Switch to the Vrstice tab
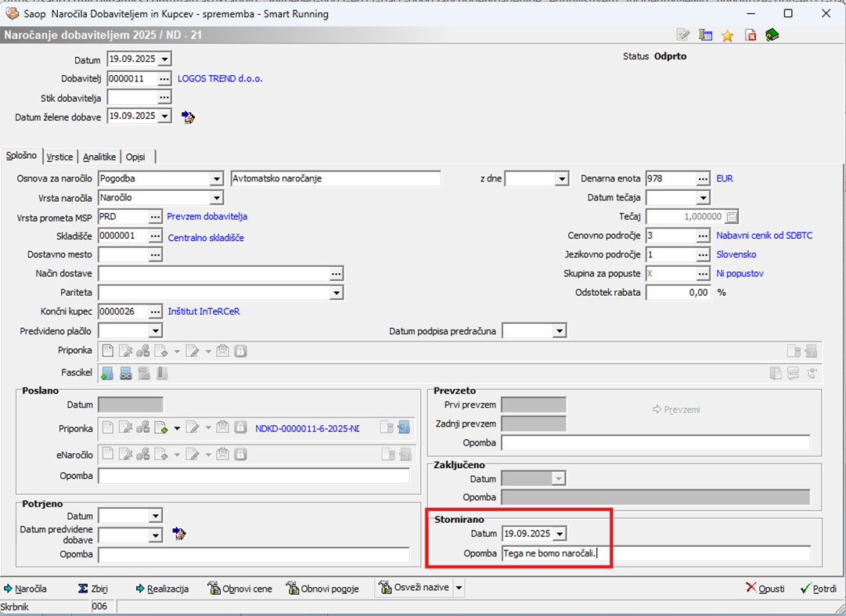The image size is (846, 616). tap(59, 157)
